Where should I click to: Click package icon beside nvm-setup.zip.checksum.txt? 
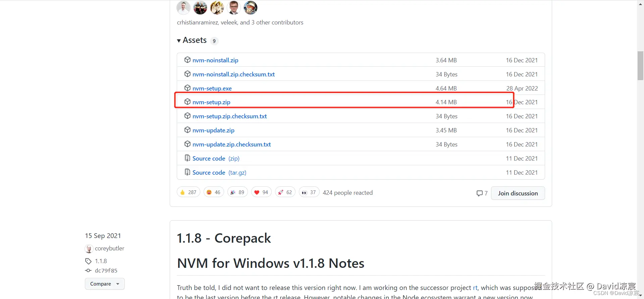(x=187, y=116)
